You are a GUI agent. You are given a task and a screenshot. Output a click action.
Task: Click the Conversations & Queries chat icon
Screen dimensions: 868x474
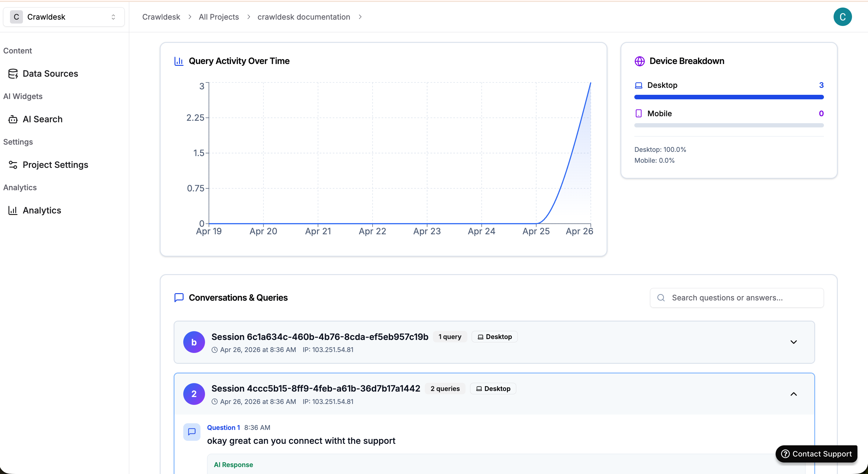pos(179,297)
